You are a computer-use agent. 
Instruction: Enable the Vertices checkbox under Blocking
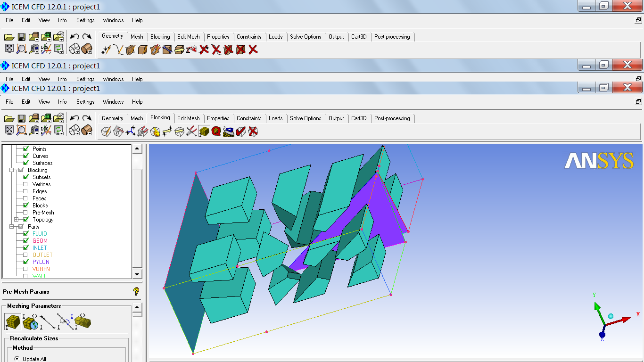coord(25,184)
